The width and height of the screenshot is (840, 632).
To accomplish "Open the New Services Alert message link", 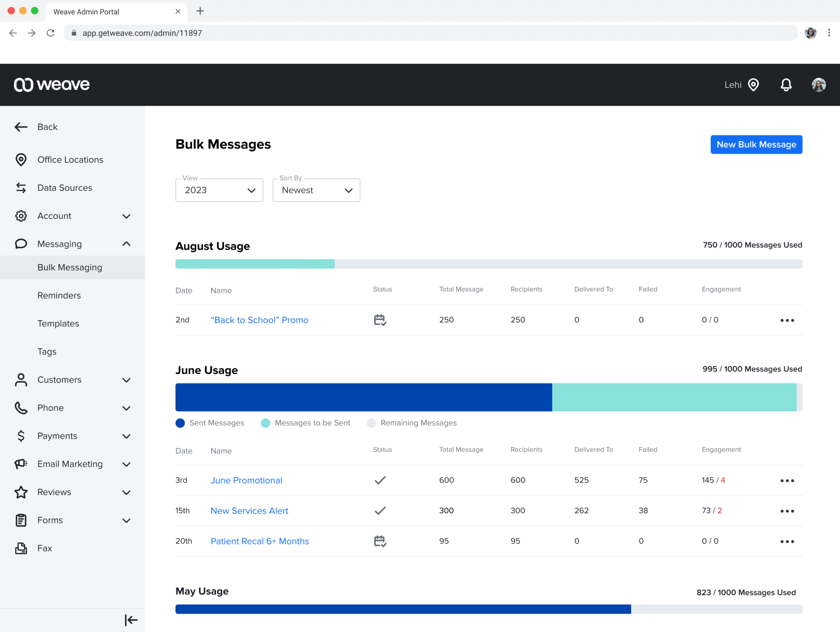I will coord(249,511).
